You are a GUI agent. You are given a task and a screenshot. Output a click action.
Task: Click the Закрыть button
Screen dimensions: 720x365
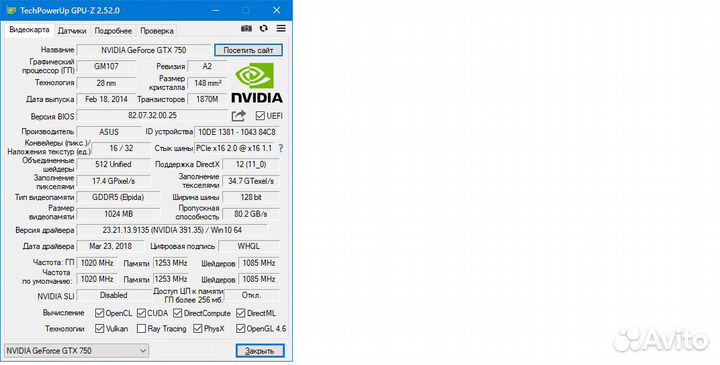260,351
